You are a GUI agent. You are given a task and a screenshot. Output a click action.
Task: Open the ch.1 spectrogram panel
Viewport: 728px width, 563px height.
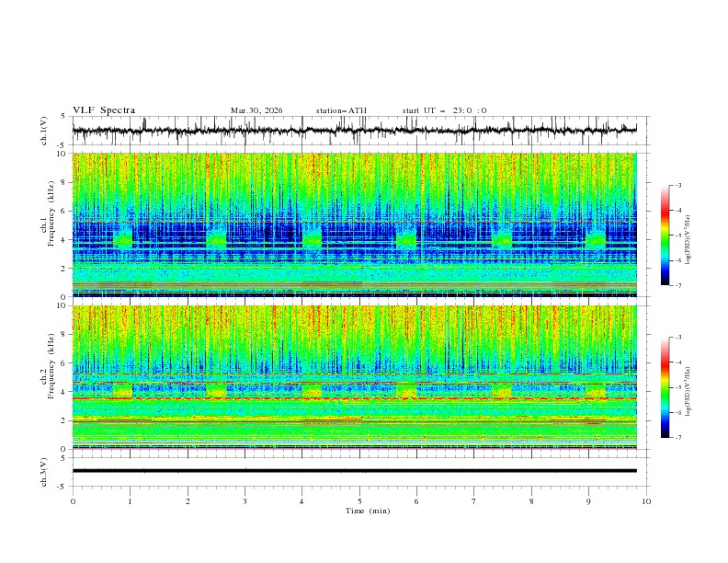[x=354, y=224]
